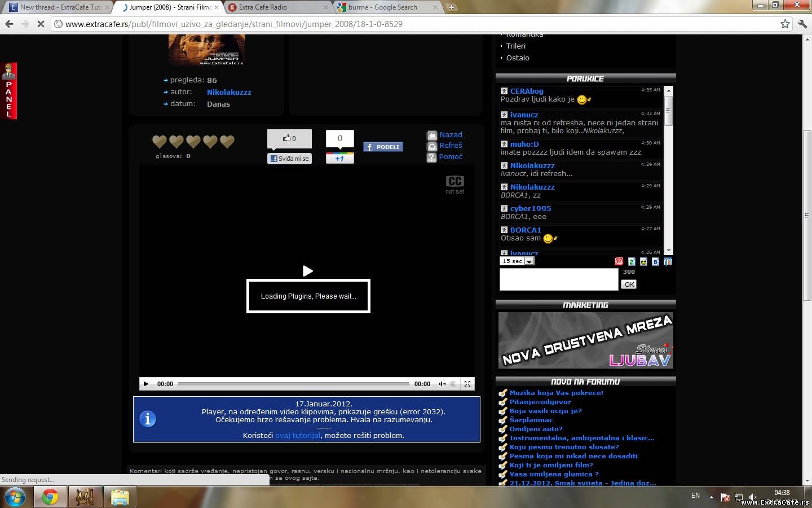Image resolution: width=812 pixels, height=508 pixels.
Task: Click the sunglasses smiley icon in chat
Action: click(643, 262)
